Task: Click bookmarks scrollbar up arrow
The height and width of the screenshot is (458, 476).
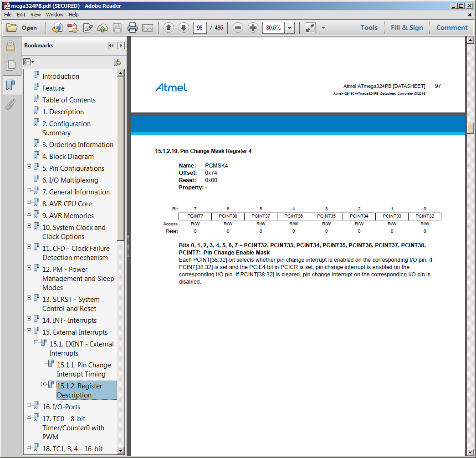Action: pyautogui.click(x=121, y=73)
